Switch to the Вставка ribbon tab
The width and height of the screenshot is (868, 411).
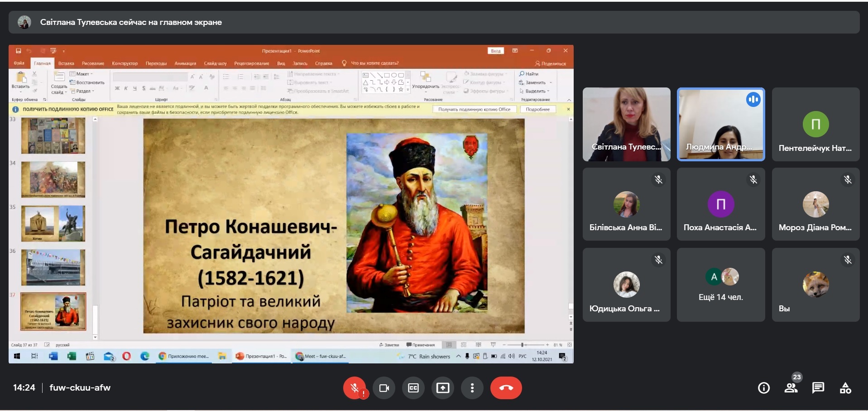coord(66,63)
